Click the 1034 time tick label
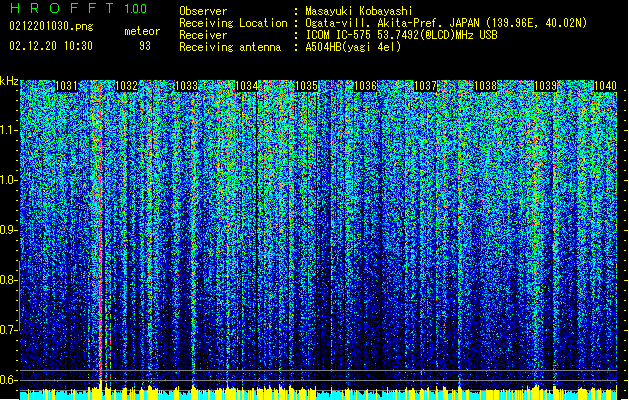The width and height of the screenshot is (629, 400). click(x=246, y=87)
